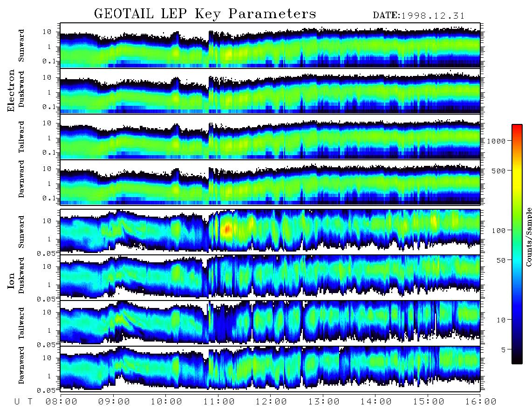Click the 1000 color bar tick label
Viewport: 532px width, 410px height.
(496, 141)
